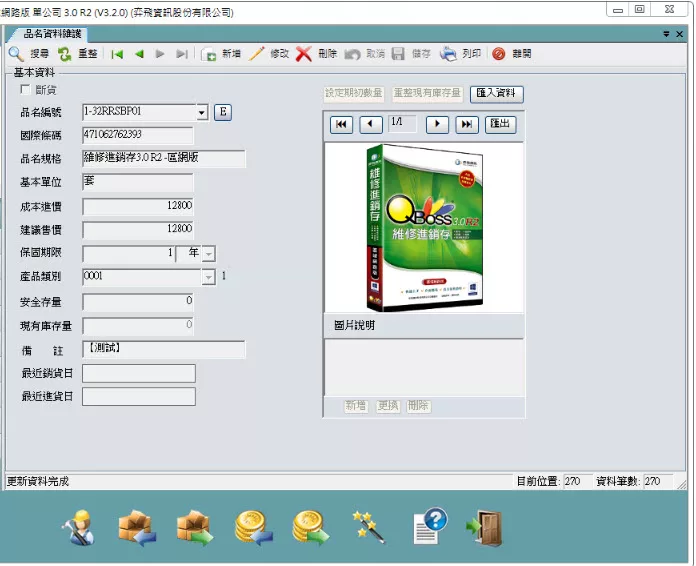Viewport: 696px width, 566px height.
Task: Expand the 品名編號 dropdown list
Action: click(201, 113)
